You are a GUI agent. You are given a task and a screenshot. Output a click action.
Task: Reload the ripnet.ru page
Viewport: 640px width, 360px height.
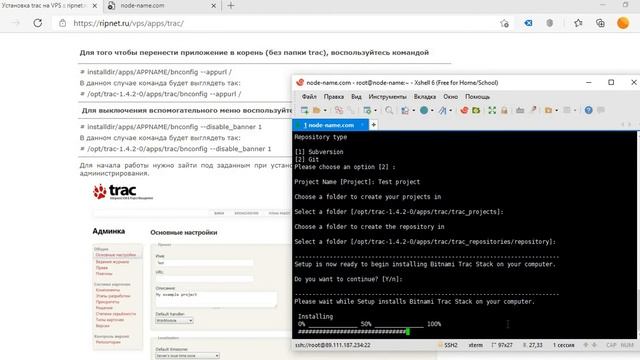(38, 23)
